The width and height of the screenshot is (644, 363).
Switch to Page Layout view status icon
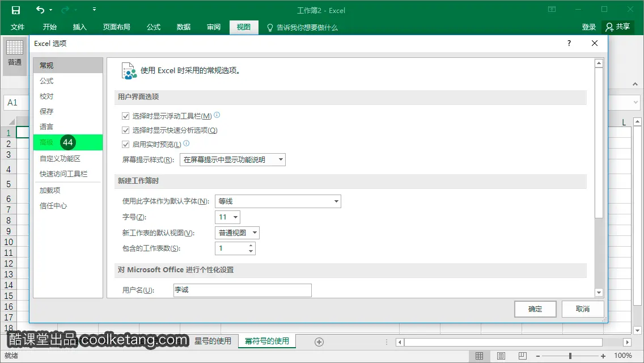(501, 356)
